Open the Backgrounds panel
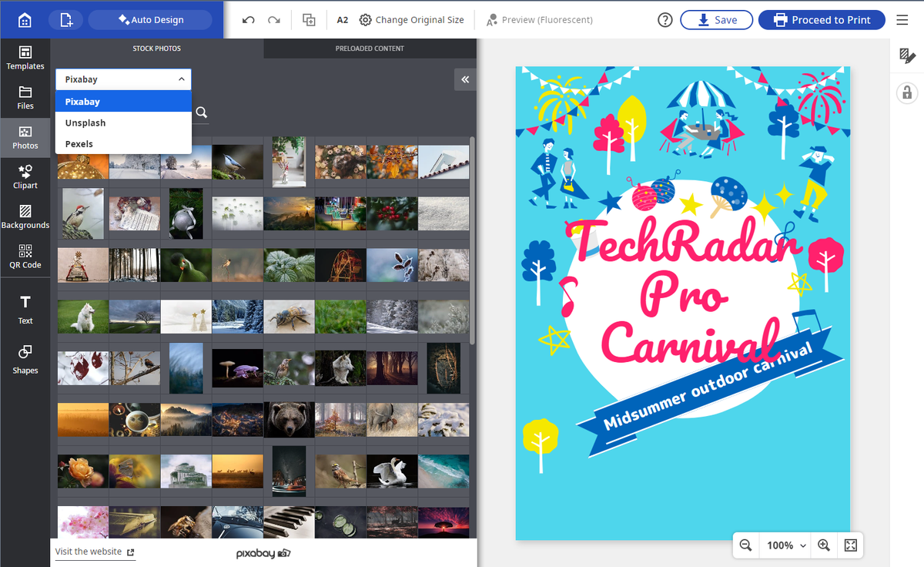This screenshot has width=924, height=567. pos(25,218)
